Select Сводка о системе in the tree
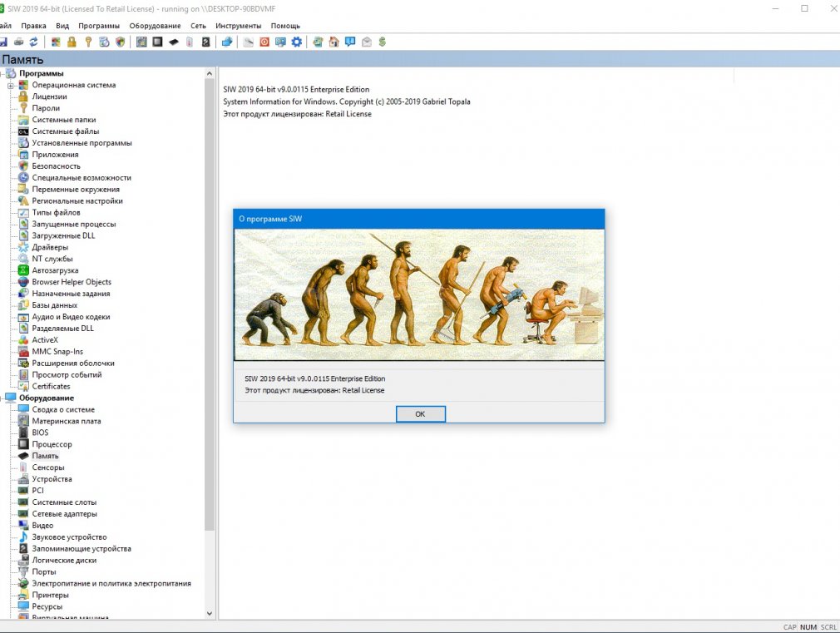840x633 pixels. pyautogui.click(x=63, y=409)
